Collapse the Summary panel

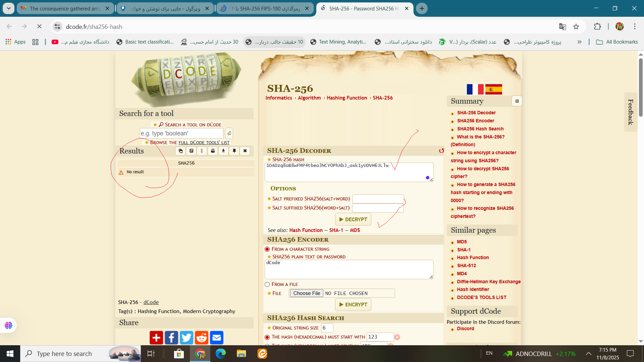coord(517,101)
